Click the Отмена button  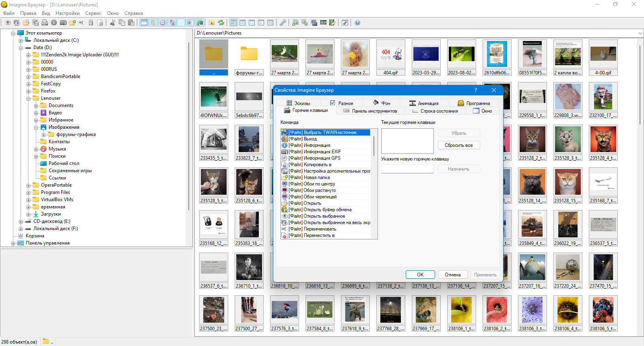coord(453,275)
